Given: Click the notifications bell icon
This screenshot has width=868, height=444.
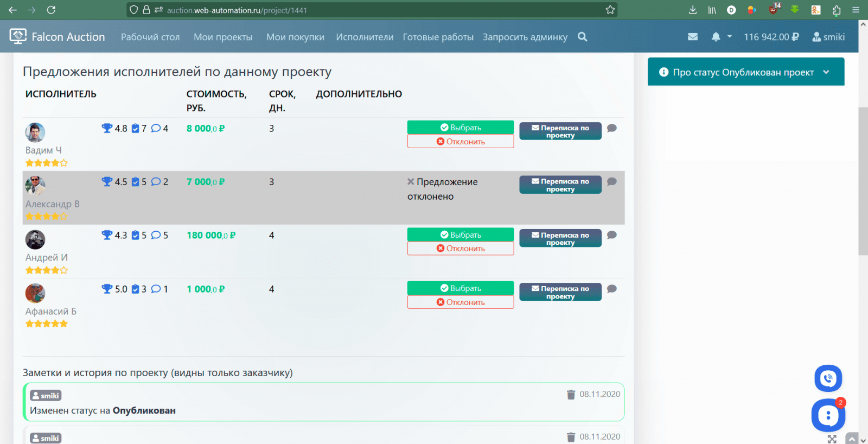Looking at the screenshot, I should (716, 37).
